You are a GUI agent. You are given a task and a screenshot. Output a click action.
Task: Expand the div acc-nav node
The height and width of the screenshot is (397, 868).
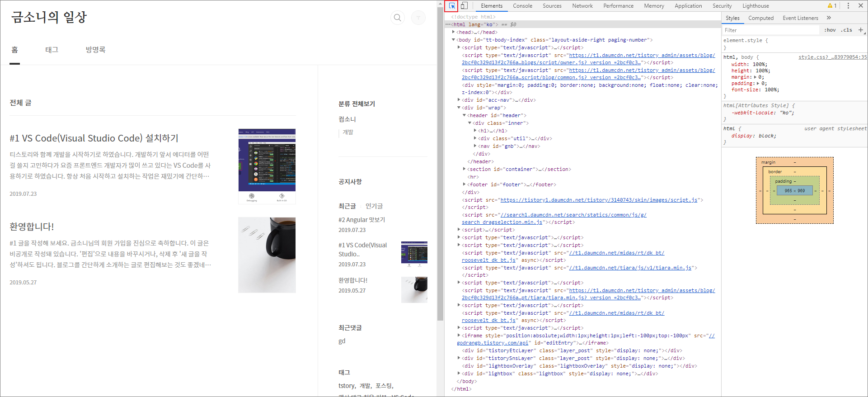point(459,100)
